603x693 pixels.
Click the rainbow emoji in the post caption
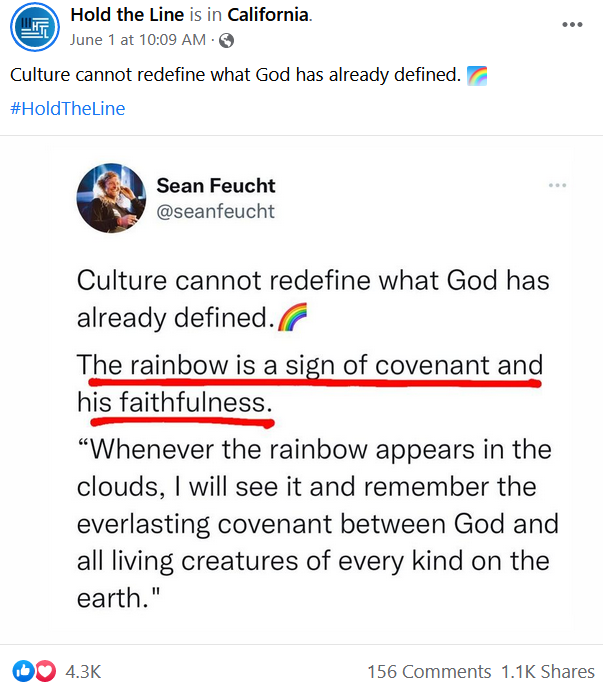click(477, 76)
